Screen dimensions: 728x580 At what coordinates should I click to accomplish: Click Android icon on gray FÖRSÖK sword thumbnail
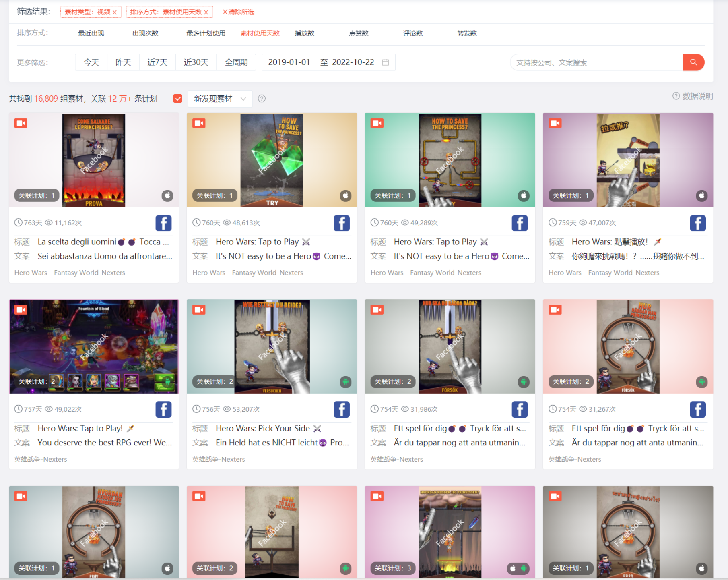524,382
